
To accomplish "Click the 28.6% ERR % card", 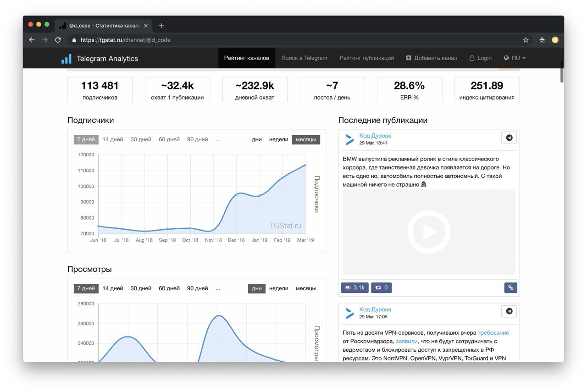I will click(x=410, y=89).
